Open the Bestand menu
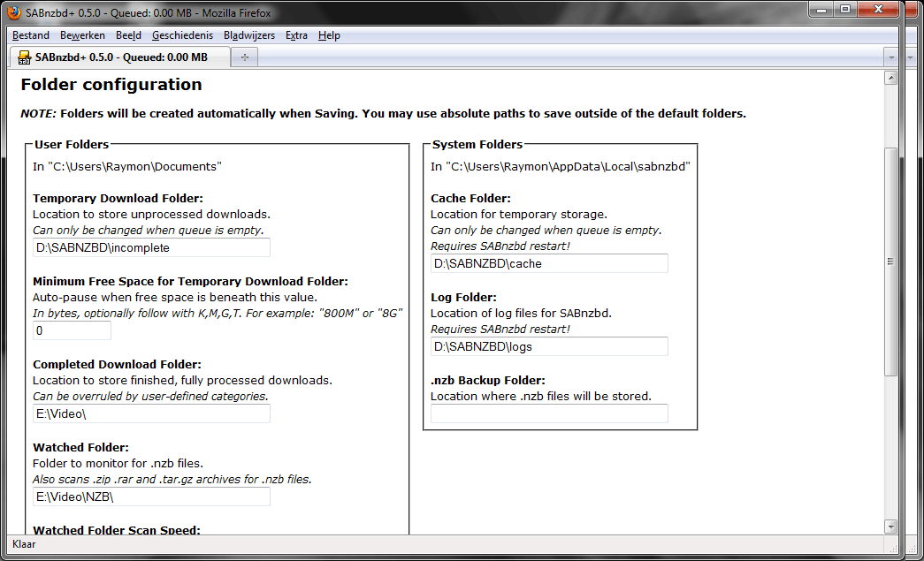 31,35
